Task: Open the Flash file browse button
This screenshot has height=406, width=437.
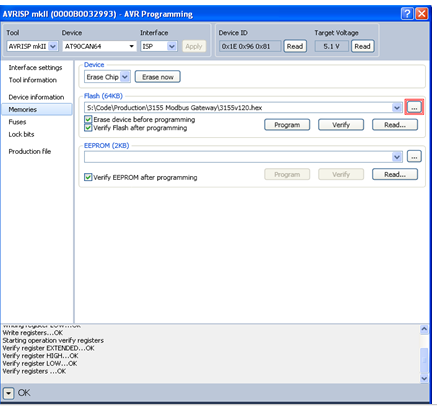Action: [414, 107]
